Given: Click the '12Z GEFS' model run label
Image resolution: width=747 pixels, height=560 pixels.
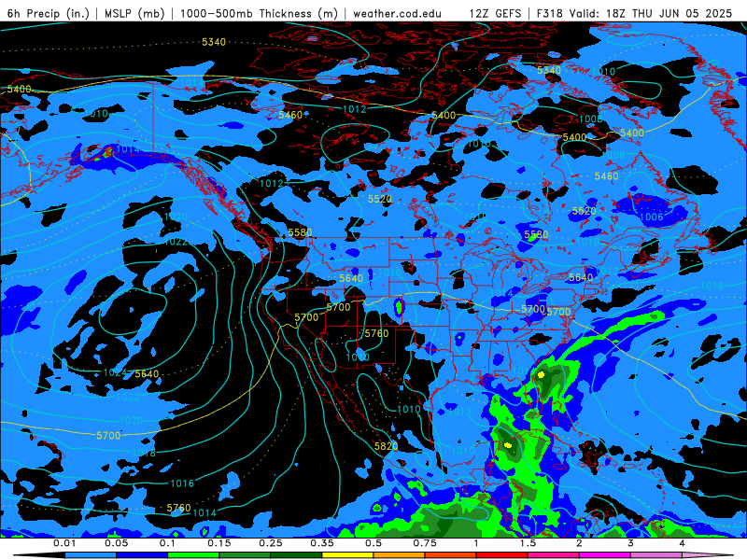Looking at the screenshot, I should tap(495, 13).
